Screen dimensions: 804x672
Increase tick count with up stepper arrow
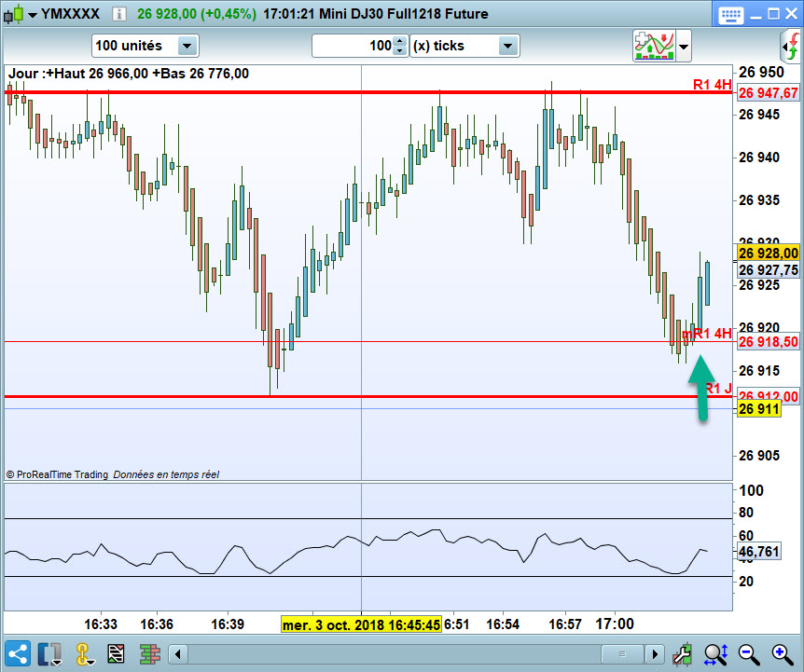tap(400, 41)
